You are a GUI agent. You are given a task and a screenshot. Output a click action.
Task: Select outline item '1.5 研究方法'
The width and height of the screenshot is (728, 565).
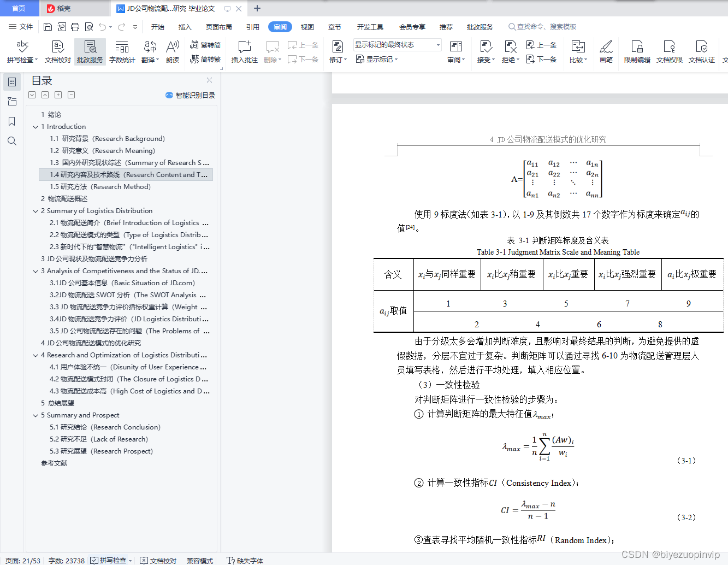pyautogui.click(x=100, y=187)
